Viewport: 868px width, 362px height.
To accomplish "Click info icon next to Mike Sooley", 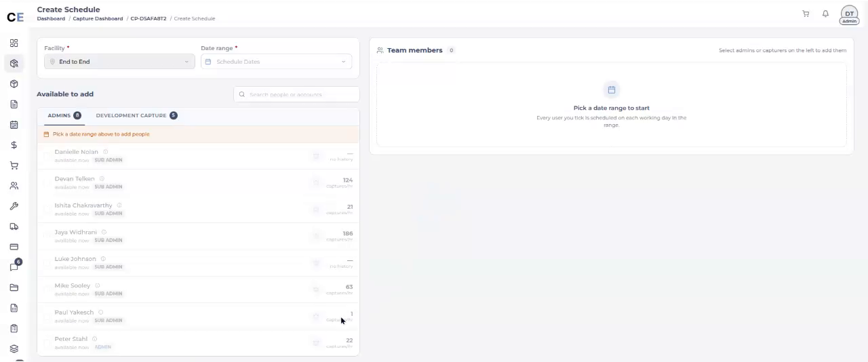I will click(98, 285).
